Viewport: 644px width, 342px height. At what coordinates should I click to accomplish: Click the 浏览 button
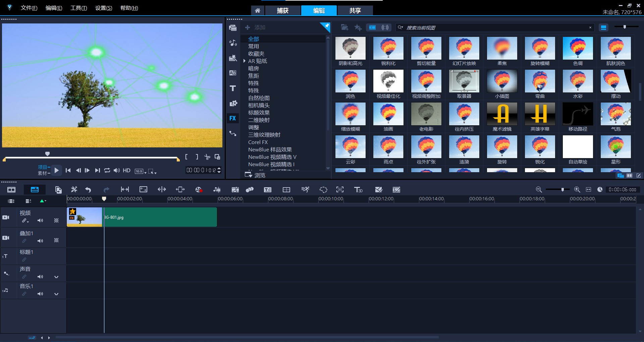(255, 175)
